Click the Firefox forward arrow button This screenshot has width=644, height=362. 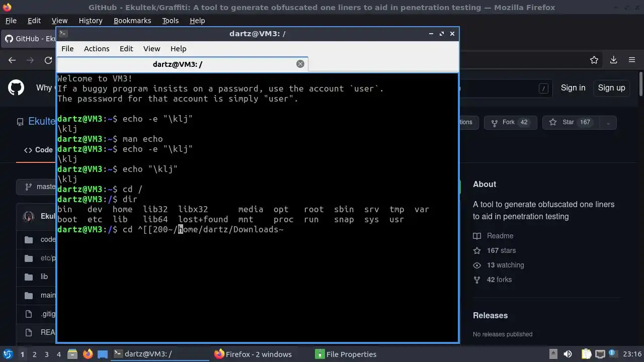coord(30,60)
